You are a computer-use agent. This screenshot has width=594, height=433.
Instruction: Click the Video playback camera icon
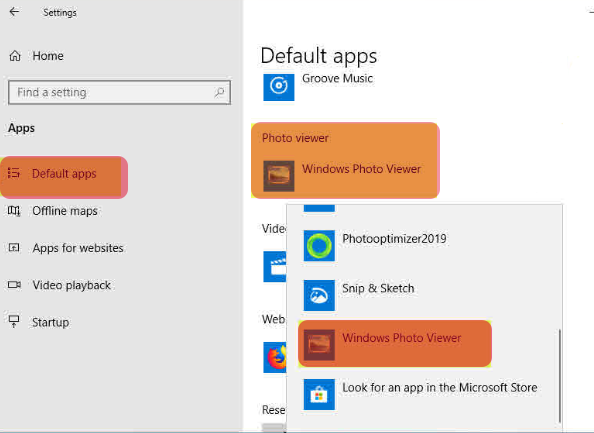14,284
